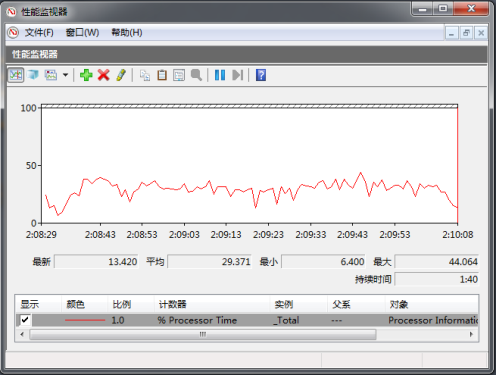Pause the display with Freeze button
Viewport: 496px width, 375px height.
(220, 75)
